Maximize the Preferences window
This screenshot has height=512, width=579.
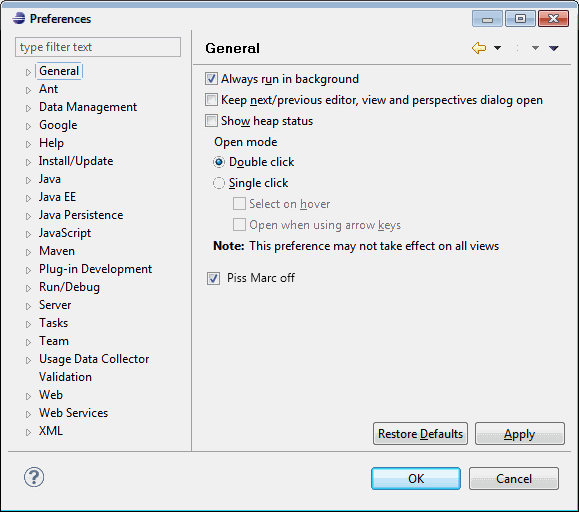coord(520,18)
